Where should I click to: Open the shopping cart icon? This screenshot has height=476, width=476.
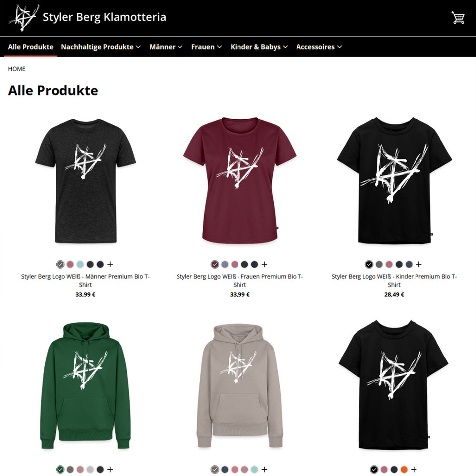[458, 18]
